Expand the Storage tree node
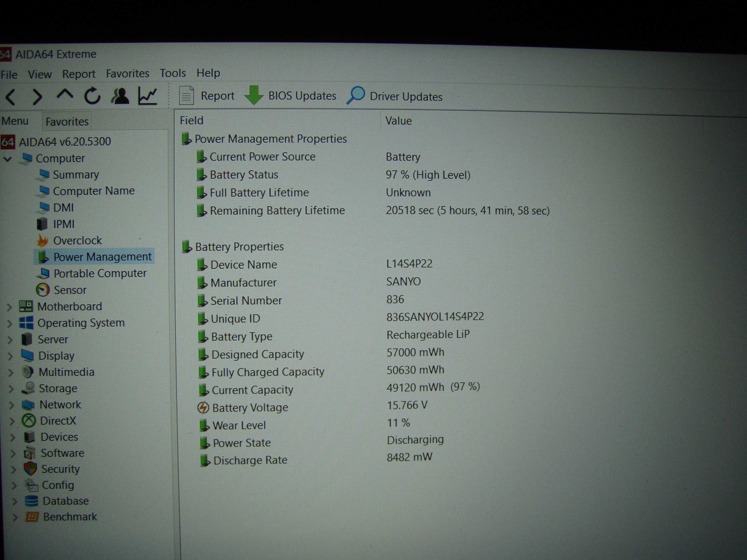The image size is (747, 560). [x=11, y=389]
